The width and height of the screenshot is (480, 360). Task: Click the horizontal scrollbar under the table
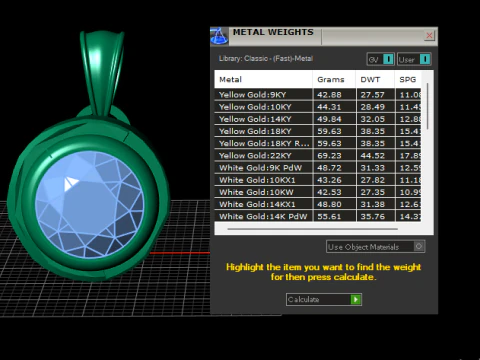(x=312, y=229)
